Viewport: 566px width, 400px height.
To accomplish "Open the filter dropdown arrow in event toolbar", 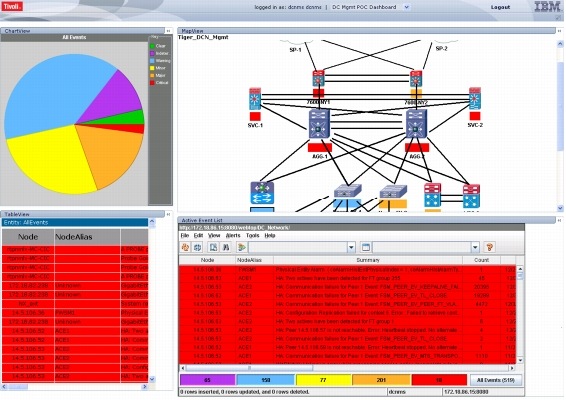I will pos(351,247).
